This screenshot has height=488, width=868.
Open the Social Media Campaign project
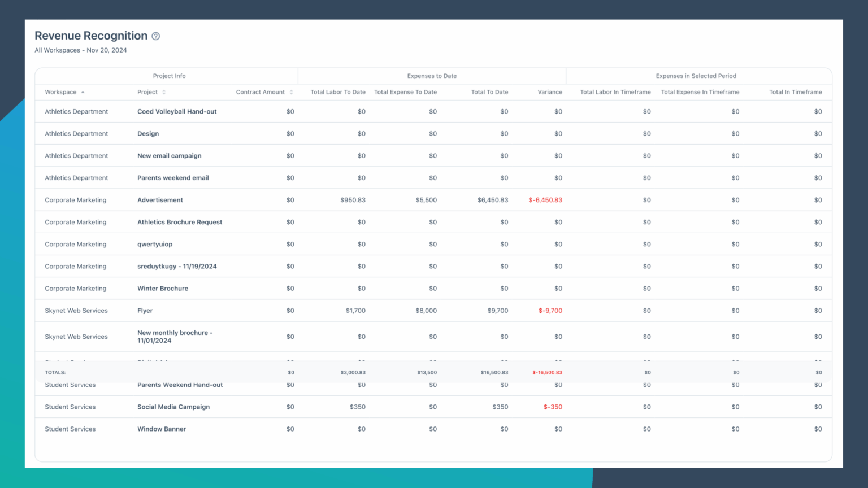pyautogui.click(x=173, y=407)
